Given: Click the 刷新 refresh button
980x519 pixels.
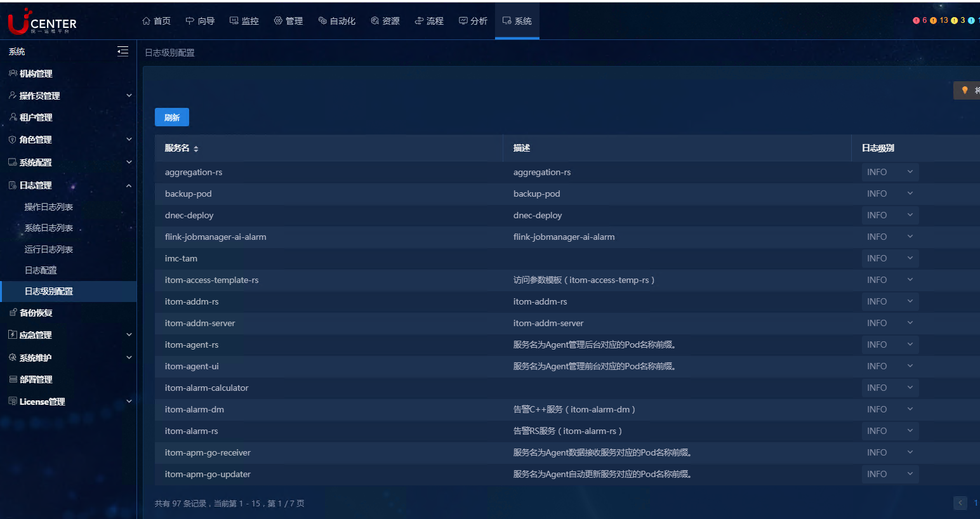Looking at the screenshot, I should pyautogui.click(x=172, y=117).
